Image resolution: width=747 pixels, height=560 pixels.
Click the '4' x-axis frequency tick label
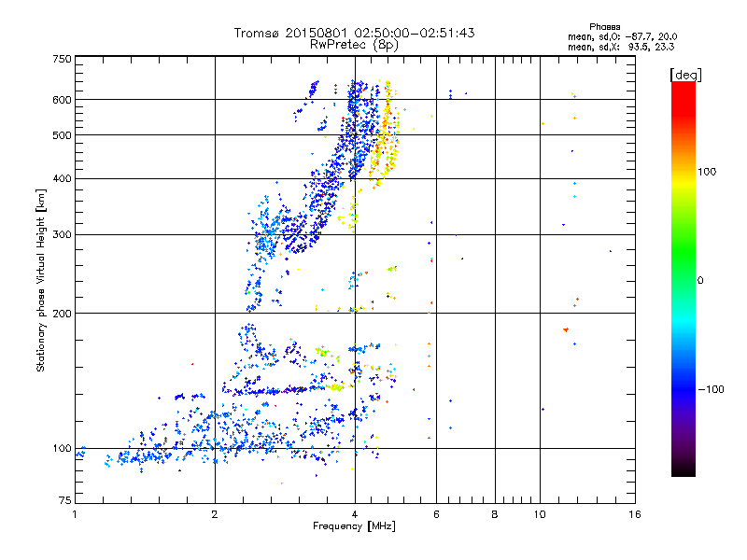(x=355, y=514)
